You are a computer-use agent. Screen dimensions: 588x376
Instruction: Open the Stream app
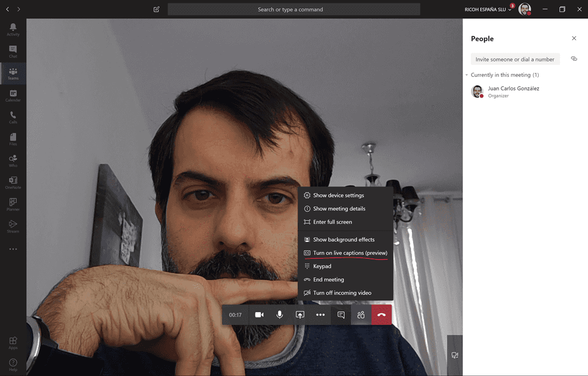pos(13,226)
